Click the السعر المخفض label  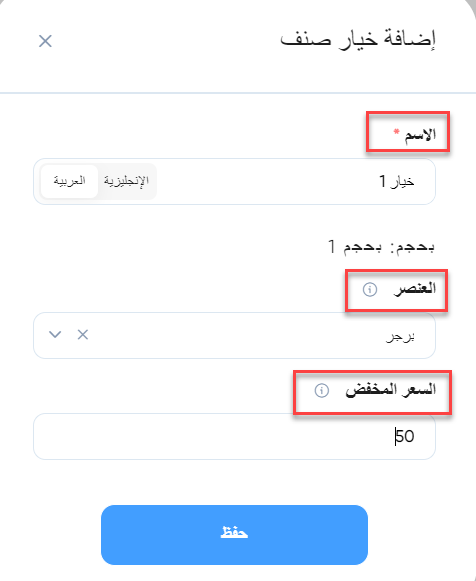tap(391, 390)
